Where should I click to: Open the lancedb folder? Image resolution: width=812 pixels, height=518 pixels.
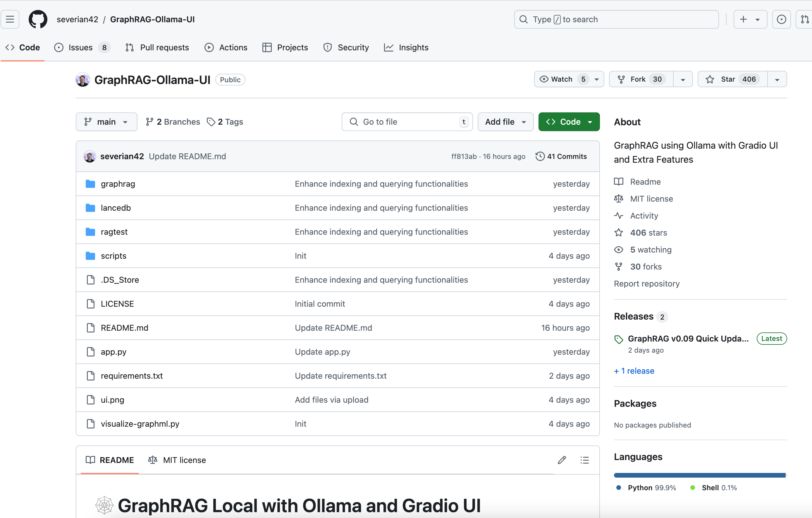tap(116, 208)
